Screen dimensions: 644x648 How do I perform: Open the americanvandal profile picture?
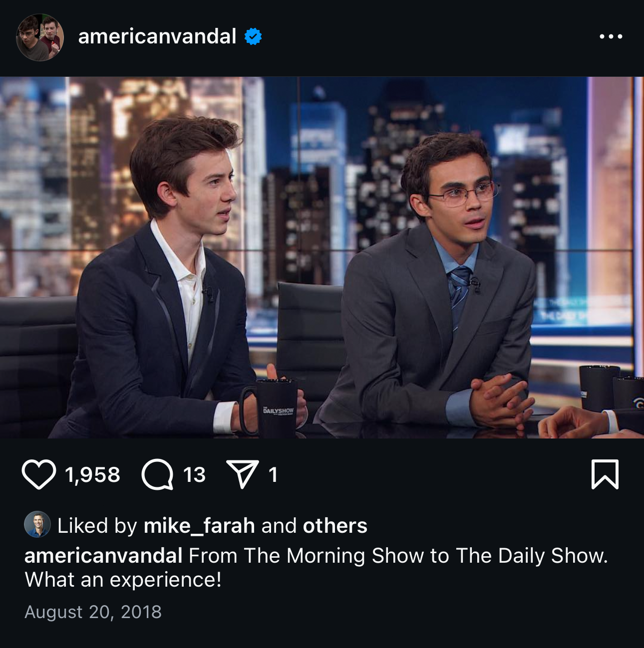40,37
